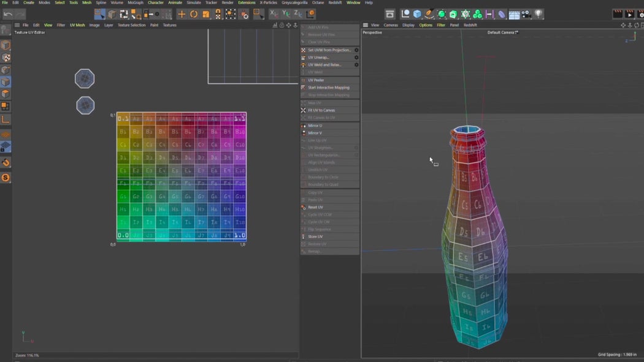Click the Grid Spacing indicator
Screen dimensions: 644x362
tap(616, 354)
